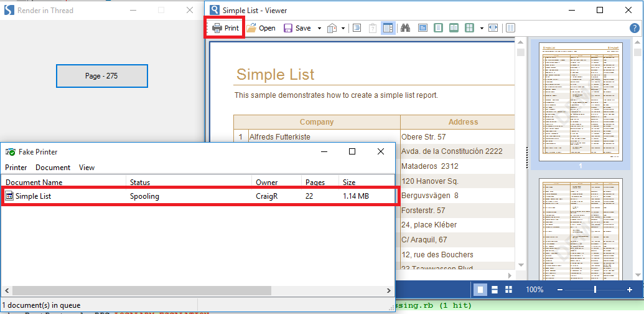Viewport: 644px width, 314px height.
Task: Click the Simple List report title
Action: pyautogui.click(x=275, y=74)
